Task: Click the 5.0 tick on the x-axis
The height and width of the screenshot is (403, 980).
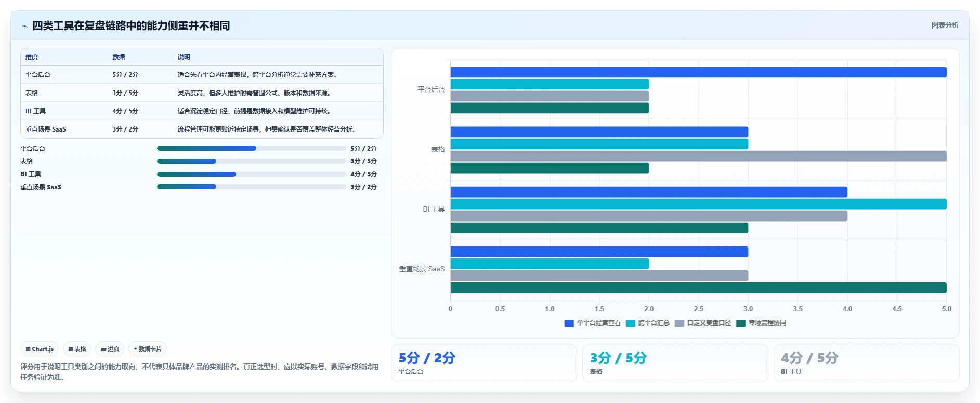Action: coord(946,309)
